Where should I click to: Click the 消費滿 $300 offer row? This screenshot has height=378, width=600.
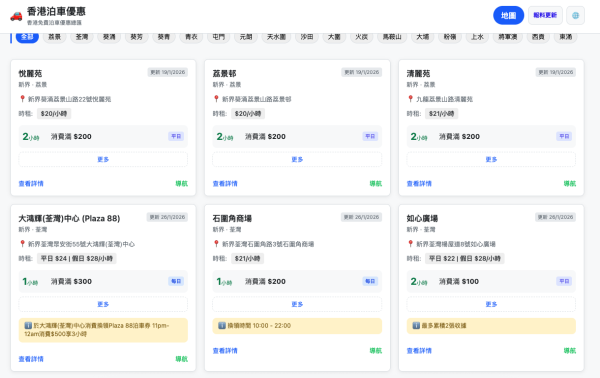coord(103,282)
